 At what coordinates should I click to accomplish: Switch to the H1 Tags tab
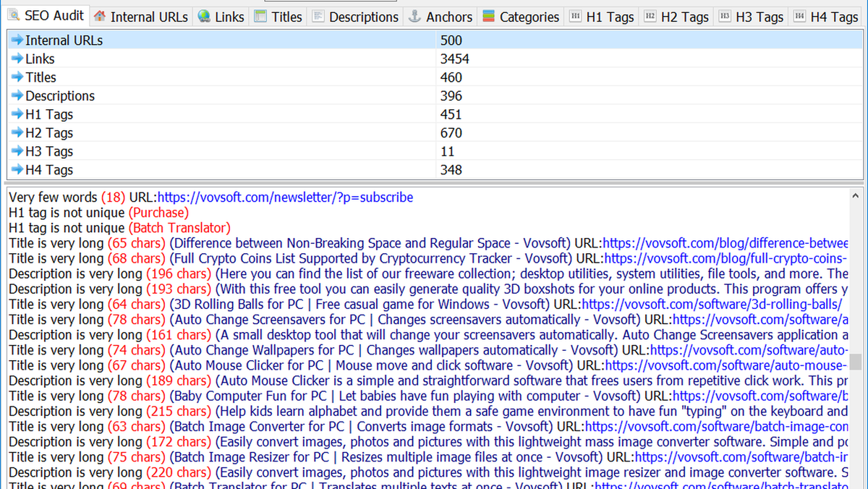coord(602,17)
